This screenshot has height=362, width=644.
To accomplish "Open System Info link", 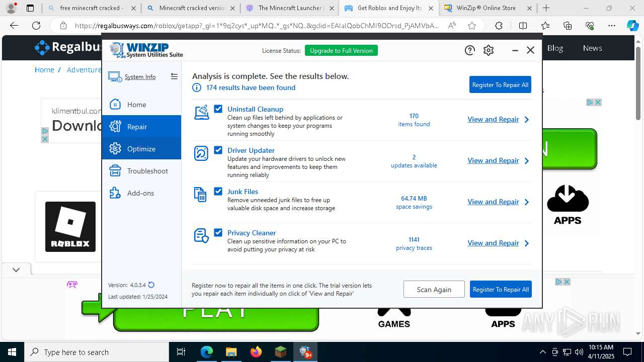I will point(140,77).
